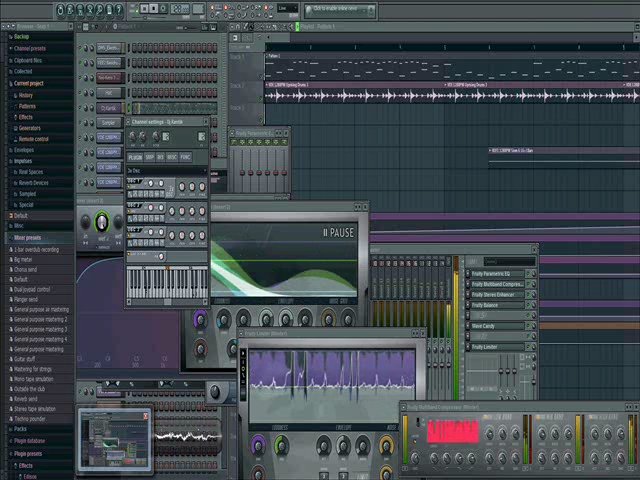Viewport: 640px width, 480px height.
Task: Expand the Mixer presets folder
Action: pos(27,238)
